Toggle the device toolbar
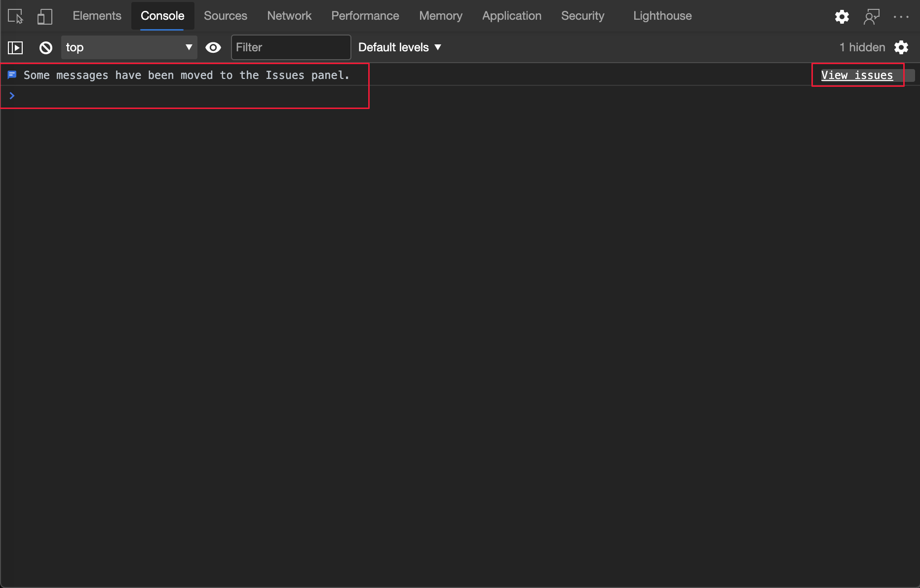 pyautogui.click(x=44, y=16)
